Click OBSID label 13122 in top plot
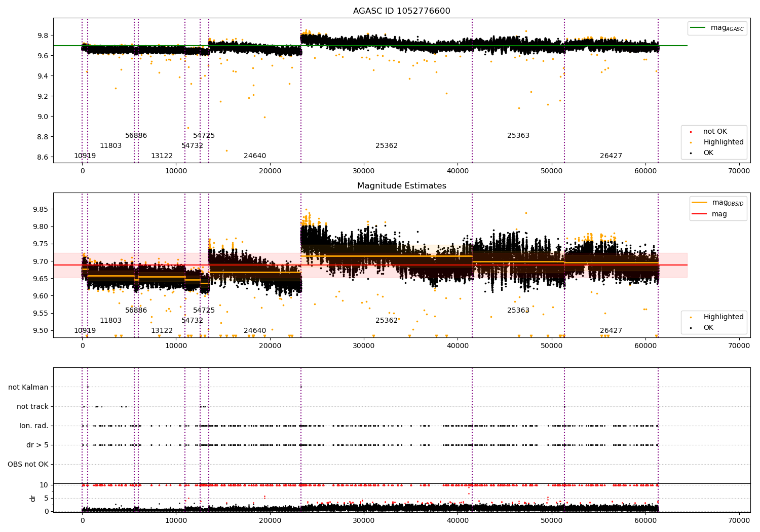760x532 pixels. 162,156
